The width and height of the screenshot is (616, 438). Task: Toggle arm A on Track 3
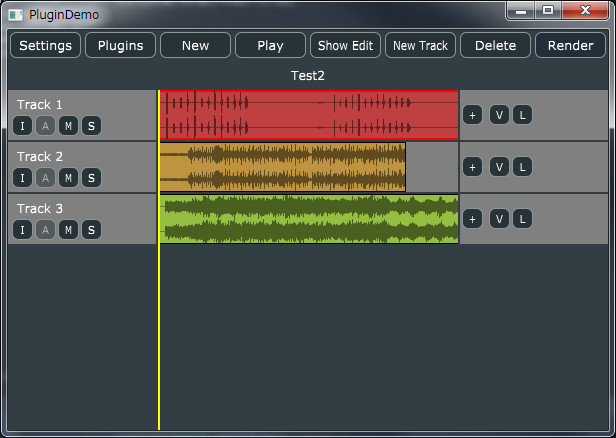coord(46,229)
